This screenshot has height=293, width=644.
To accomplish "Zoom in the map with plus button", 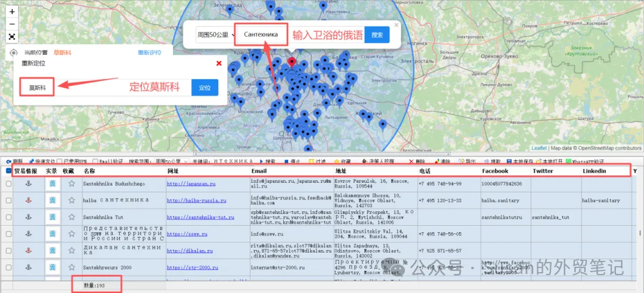I will coord(13,12).
